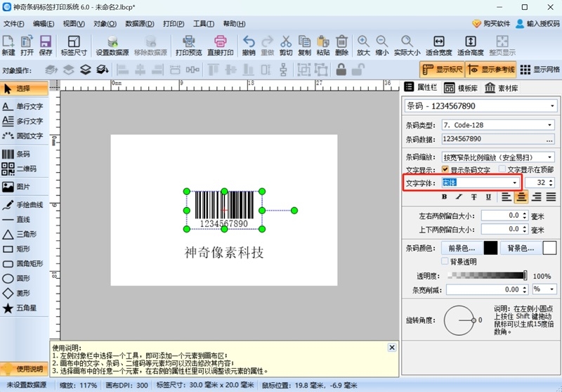Click the 设置数据源 data source icon
The height and width of the screenshot is (392, 562).
(112, 46)
